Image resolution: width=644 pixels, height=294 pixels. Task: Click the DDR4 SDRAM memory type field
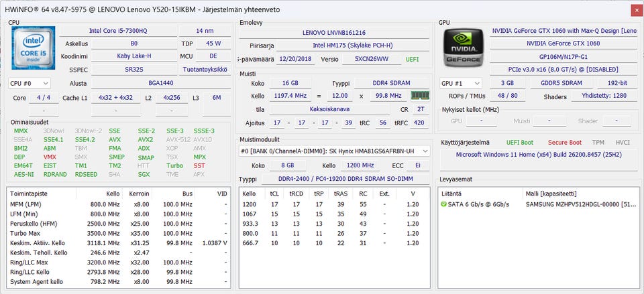click(x=391, y=83)
